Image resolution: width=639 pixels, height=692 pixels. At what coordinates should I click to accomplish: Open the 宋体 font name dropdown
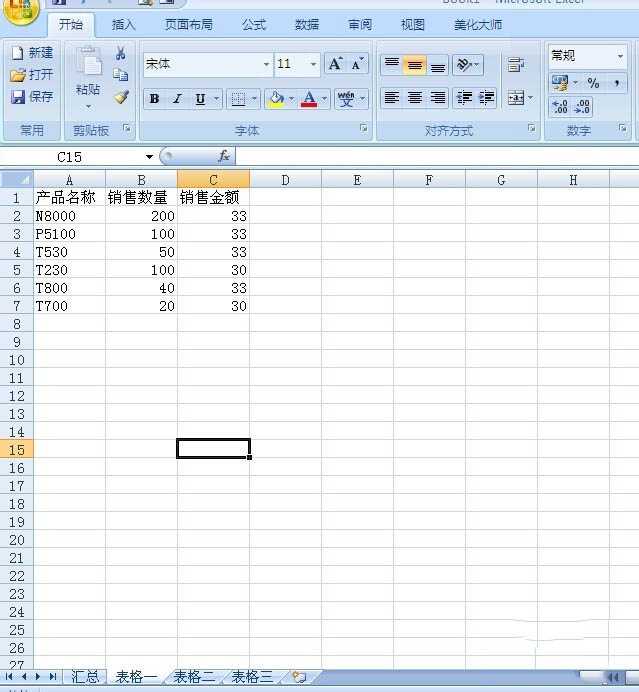click(266, 64)
